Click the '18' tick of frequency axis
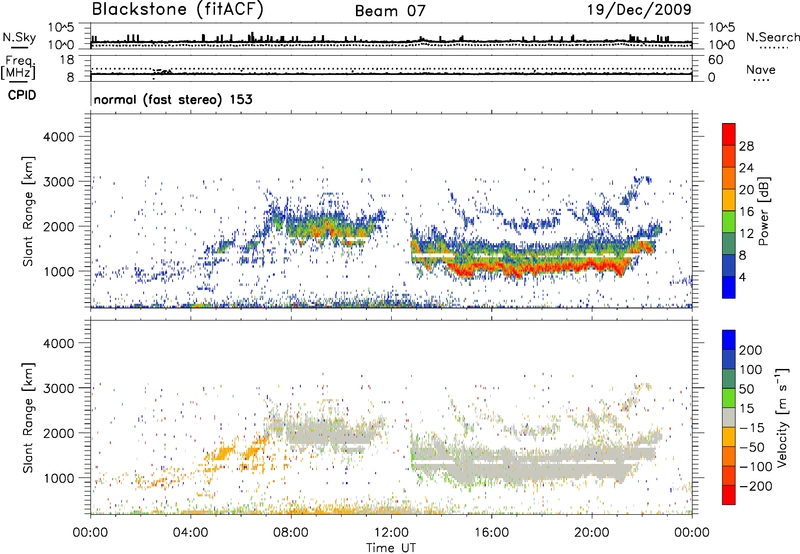Image resolution: width=800 pixels, height=554 pixels. pyautogui.click(x=67, y=60)
